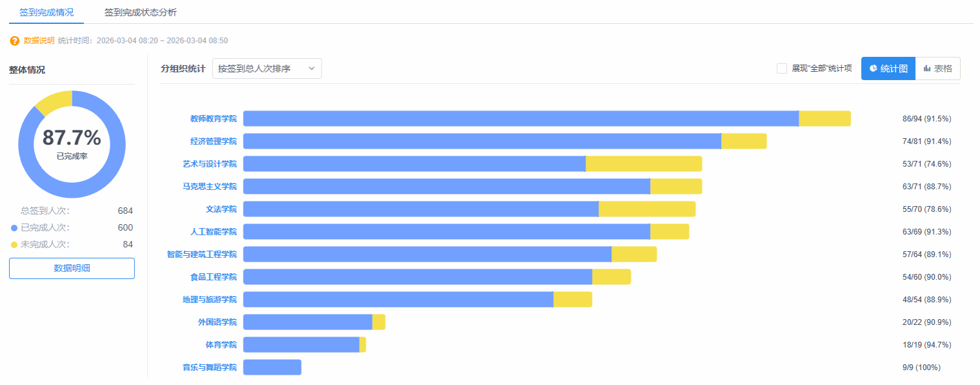
Task: Enable the 展现"全部"统计项 checkbox
Action: click(782, 68)
